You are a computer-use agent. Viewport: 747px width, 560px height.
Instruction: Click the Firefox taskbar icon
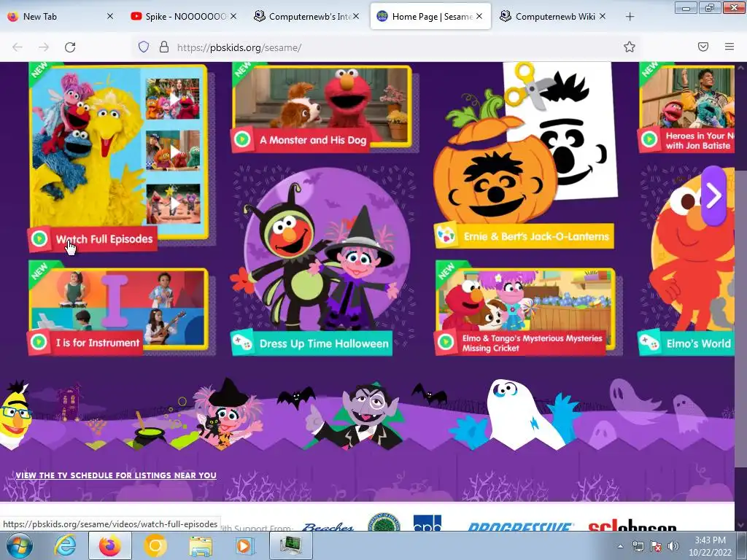(110, 545)
